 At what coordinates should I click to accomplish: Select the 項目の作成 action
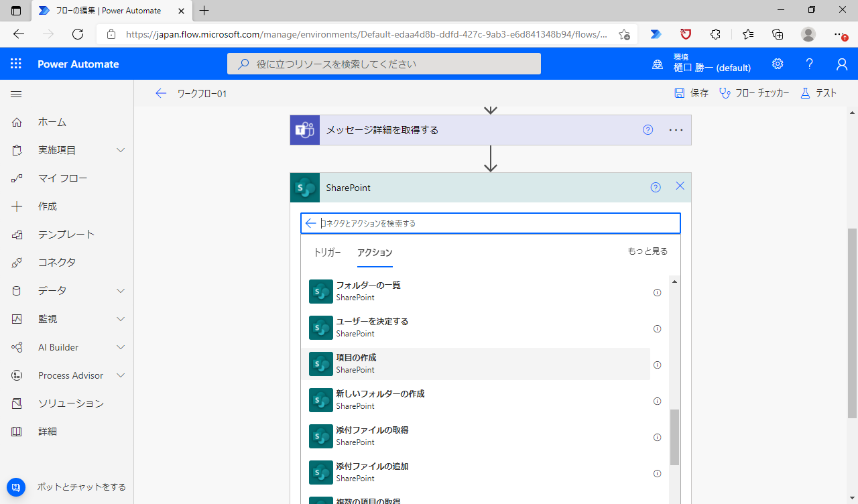(476, 364)
